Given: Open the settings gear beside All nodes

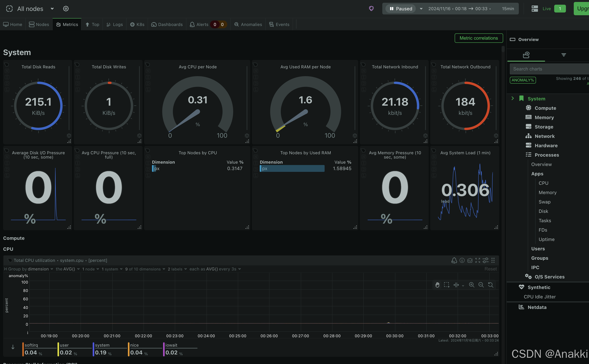Looking at the screenshot, I should (66, 9).
